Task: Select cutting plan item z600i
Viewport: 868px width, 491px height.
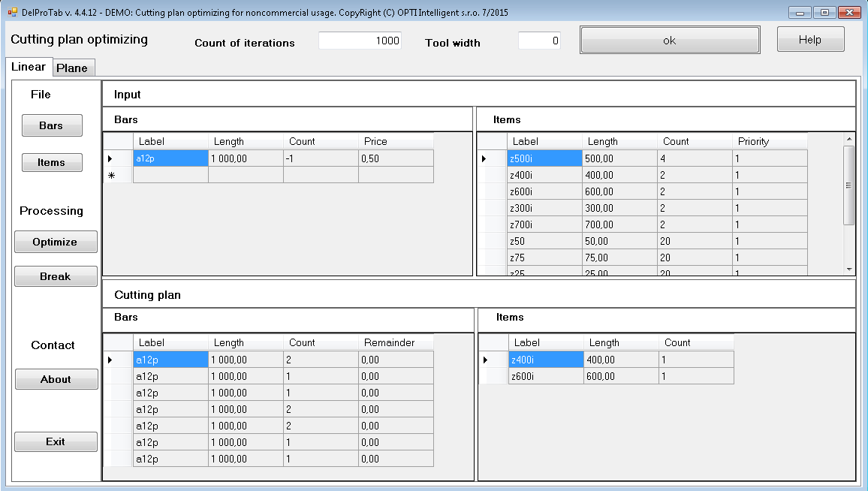Action: pyautogui.click(x=547, y=376)
